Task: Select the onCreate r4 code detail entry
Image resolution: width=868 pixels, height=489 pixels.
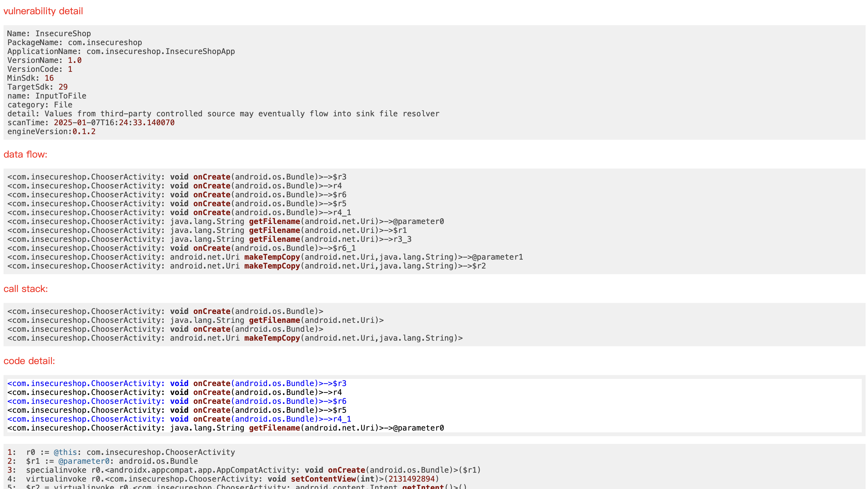Action: 174,392
